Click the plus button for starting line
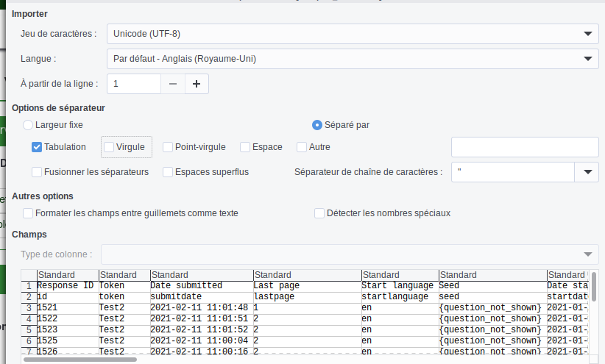 197,84
